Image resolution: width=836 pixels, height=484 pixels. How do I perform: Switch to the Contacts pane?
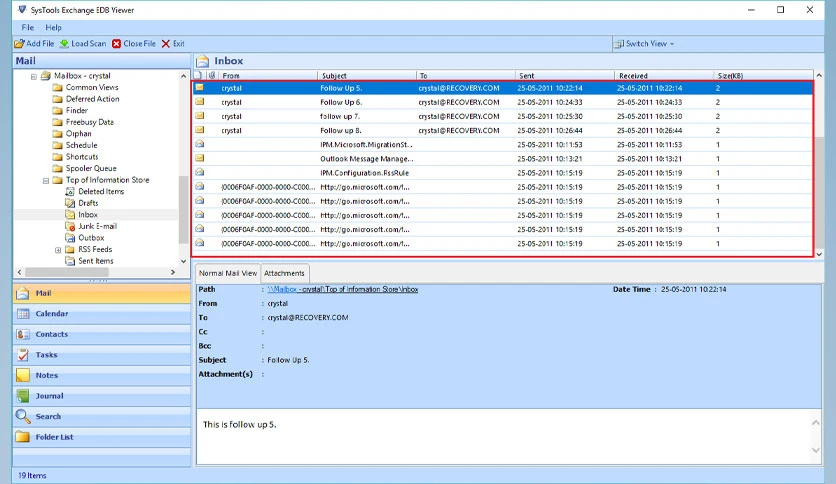pyautogui.click(x=101, y=334)
